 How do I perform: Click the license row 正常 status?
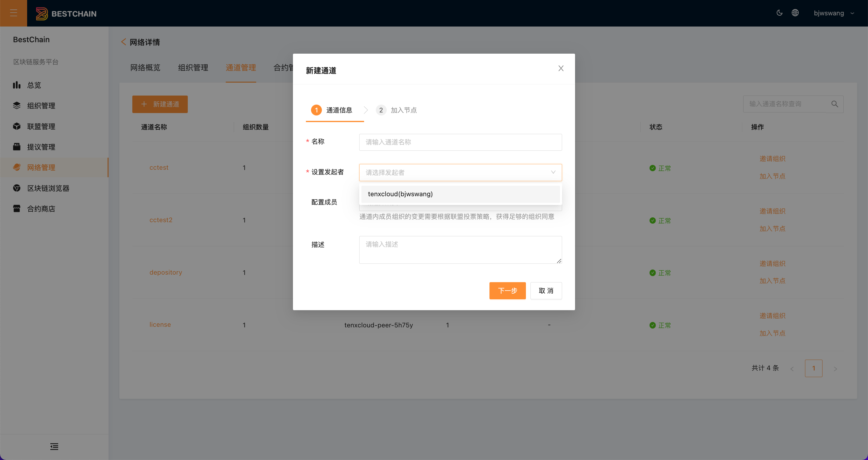[660, 325]
